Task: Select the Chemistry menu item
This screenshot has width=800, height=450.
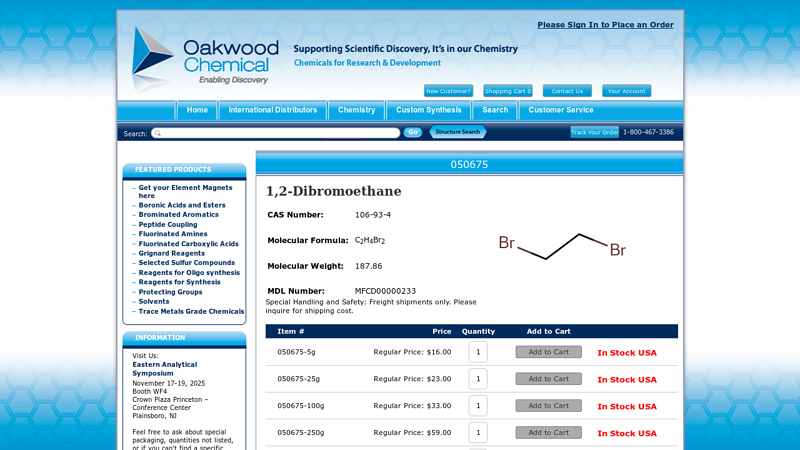Action: point(356,110)
